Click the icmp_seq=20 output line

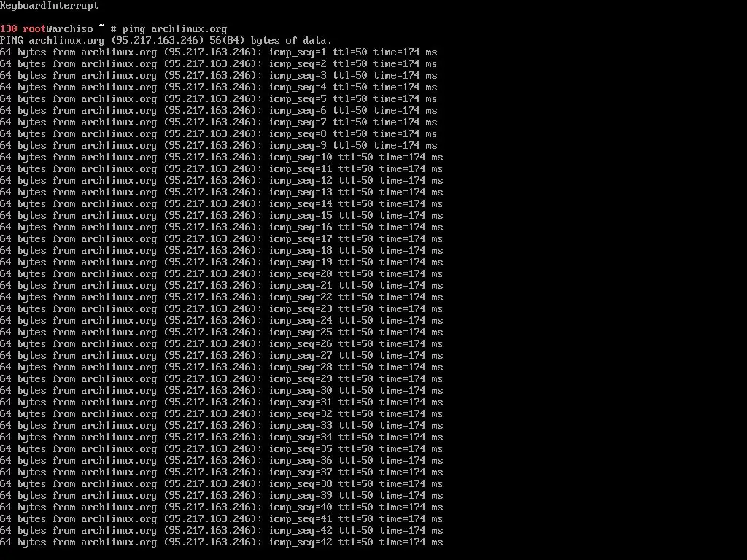(x=222, y=274)
